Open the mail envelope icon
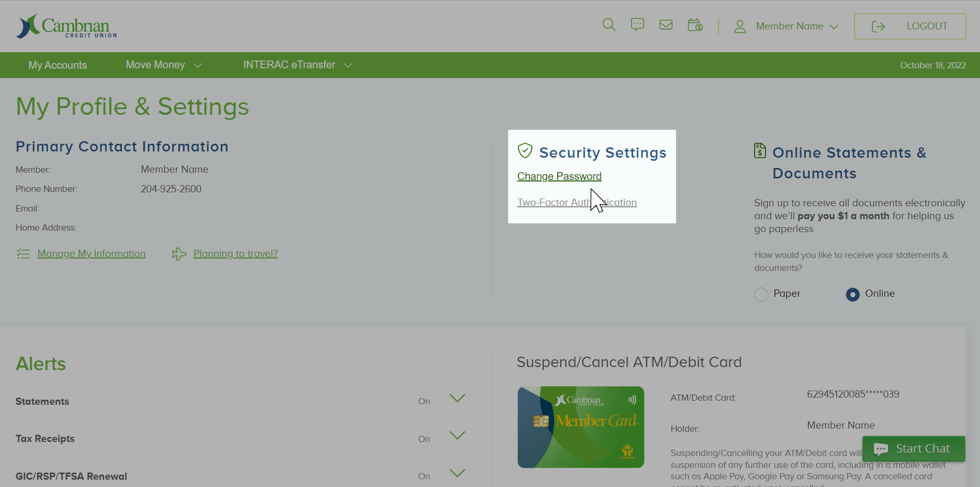Viewport: 980px width, 487px height. point(666,24)
